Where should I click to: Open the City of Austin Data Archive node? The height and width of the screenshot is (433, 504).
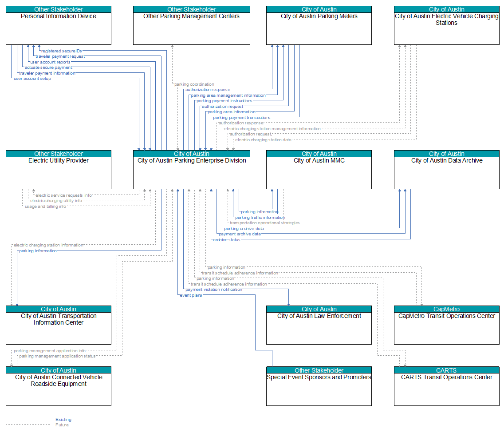[x=447, y=170]
